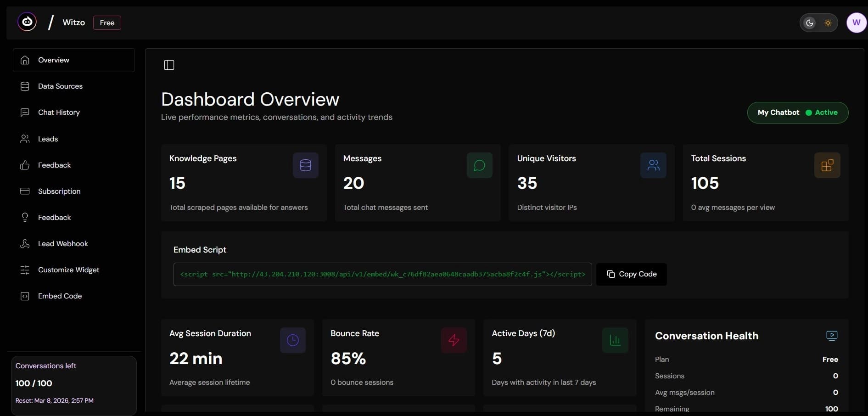Open Customize Widget settings
Image resolution: width=868 pixels, height=416 pixels.
tap(68, 270)
